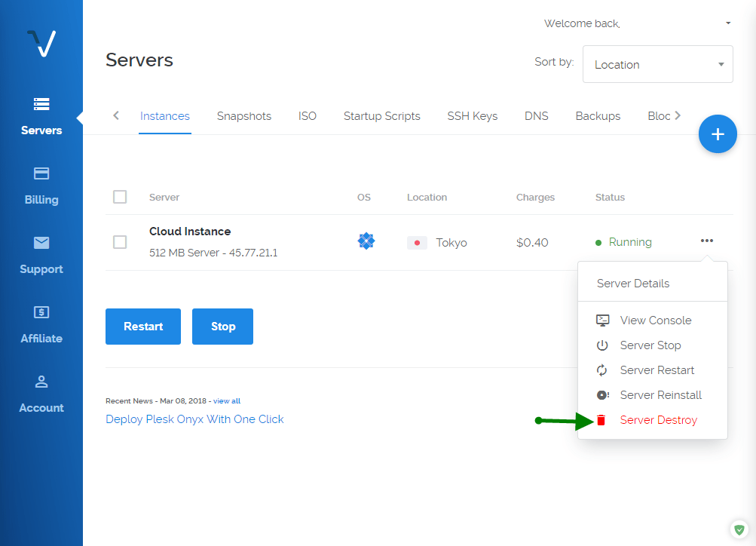This screenshot has height=546, width=756.
Task: Switch to the SSH Keys tab
Action: coord(473,116)
